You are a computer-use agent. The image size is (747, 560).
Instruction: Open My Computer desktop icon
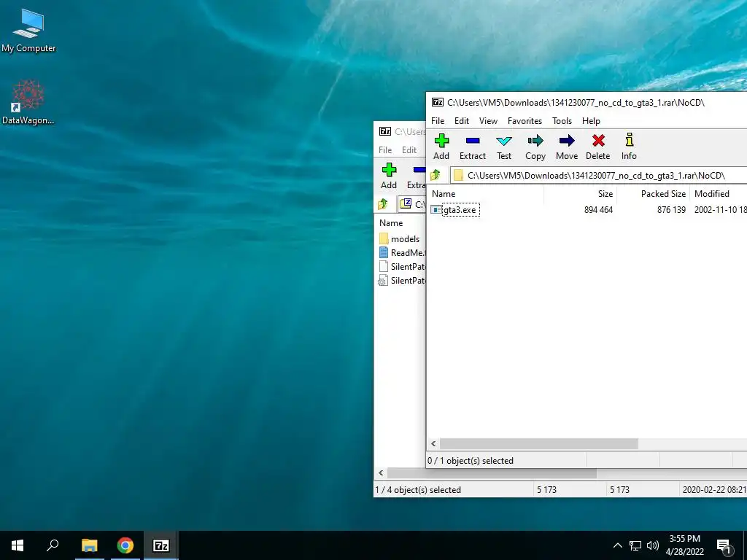tap(28, 30)
